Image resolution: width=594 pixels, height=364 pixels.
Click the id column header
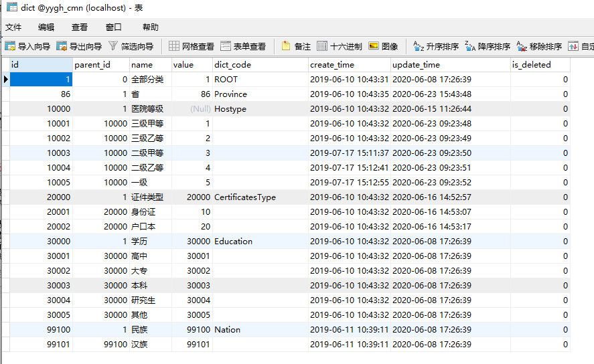pos(41,65)
